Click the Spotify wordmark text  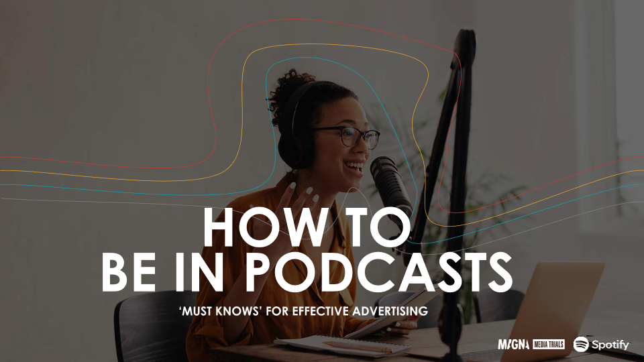(x=610, y=345)
